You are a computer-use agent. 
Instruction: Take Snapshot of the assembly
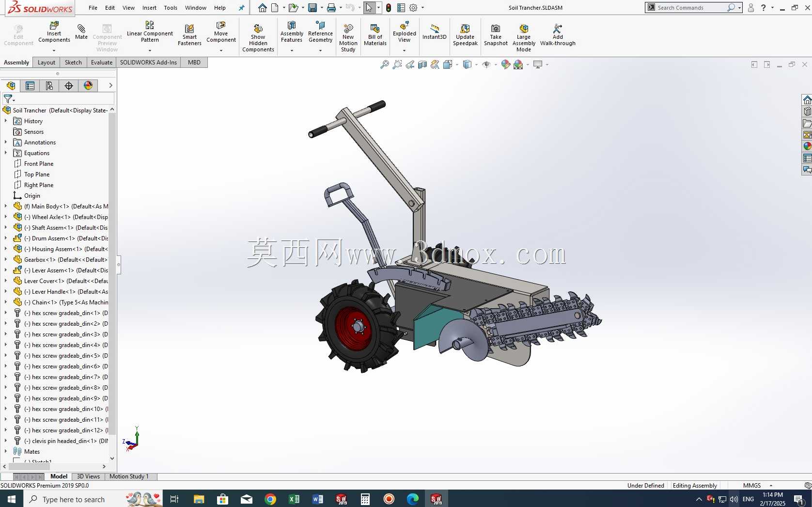pos(496,35)
